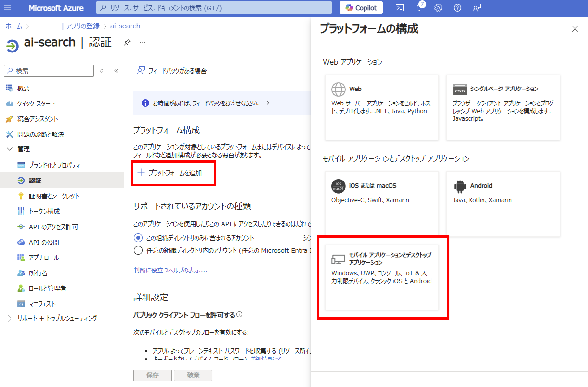588x387 pixels.
Task: Collapse the left menu with the chevron
Action: click(x=116, y=71)
